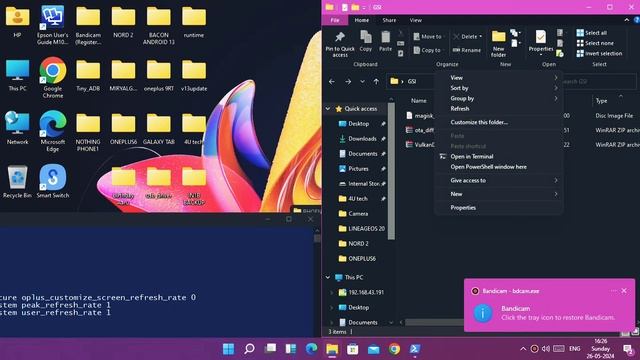Screen dimensions: 640x360
Task: Open the Move to dropdown in ribbon
Action: click(428, 36)
